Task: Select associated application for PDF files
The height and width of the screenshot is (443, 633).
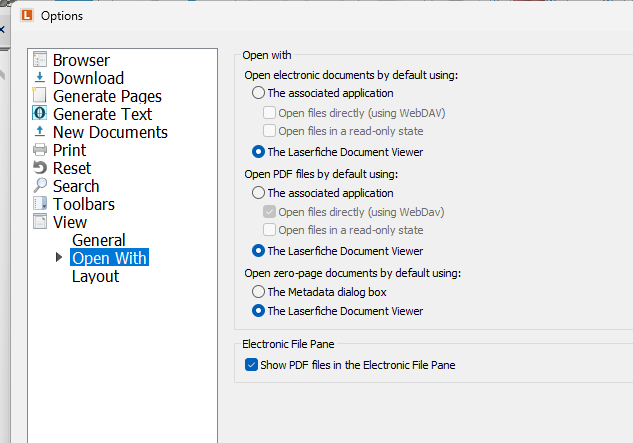Action: [258, 193]
